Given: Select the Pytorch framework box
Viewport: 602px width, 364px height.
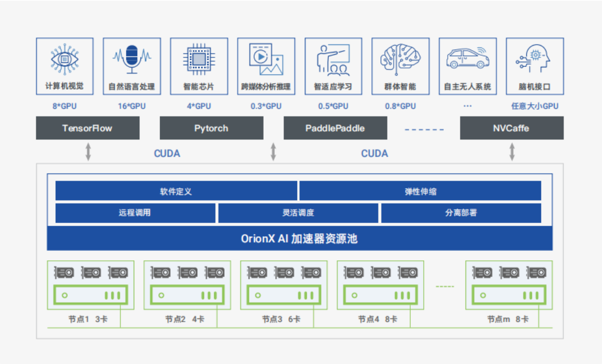Looking at the screenshot, I should (211, 128).
